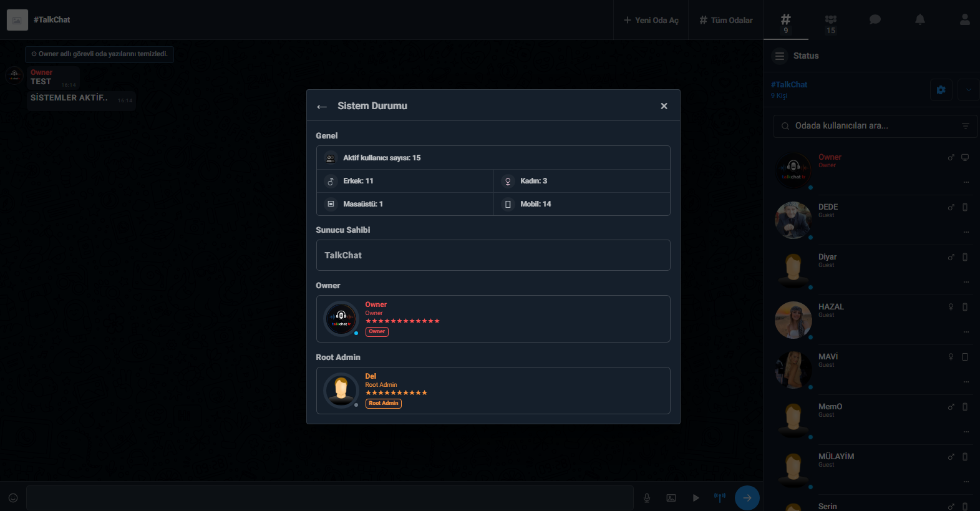Click the 'Masaüstü: 1' statistic

coord(405,204)
